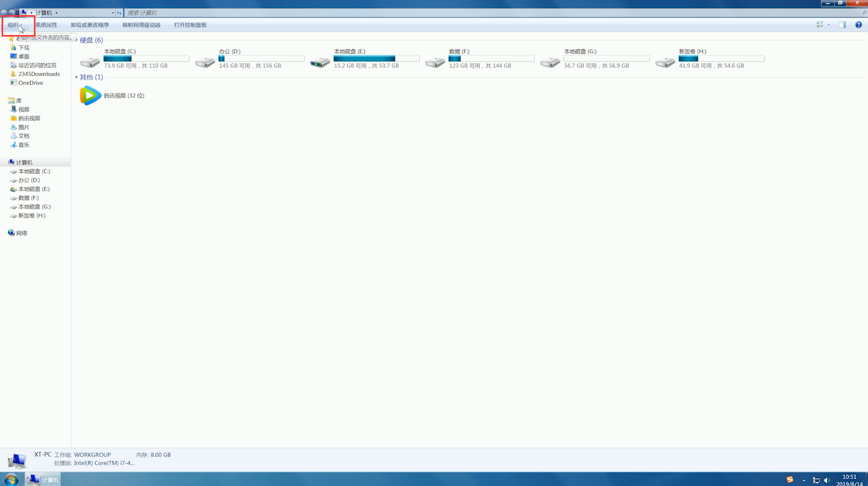
Task: Open the 本地磁盘 (C:) drive icon
Action: tap(90, 63)
